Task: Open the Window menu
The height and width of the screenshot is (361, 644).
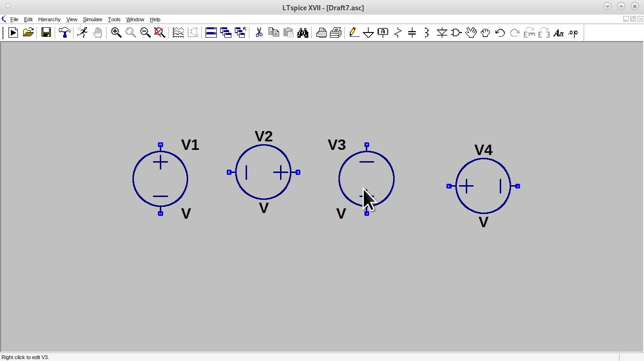Action: tap(135, 19)
